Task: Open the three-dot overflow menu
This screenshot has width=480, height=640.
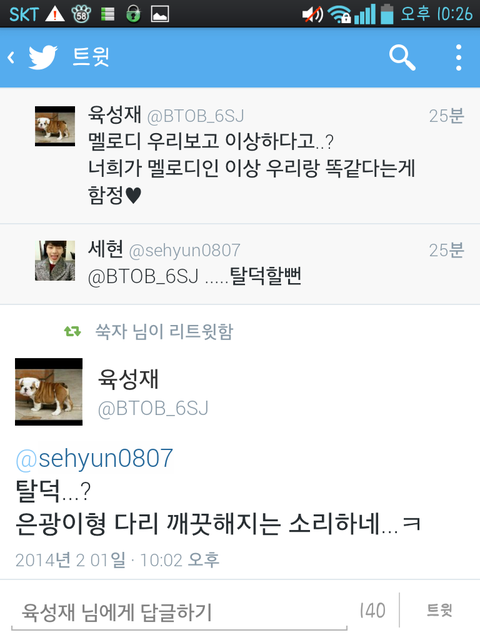Action: pos(459,58)
